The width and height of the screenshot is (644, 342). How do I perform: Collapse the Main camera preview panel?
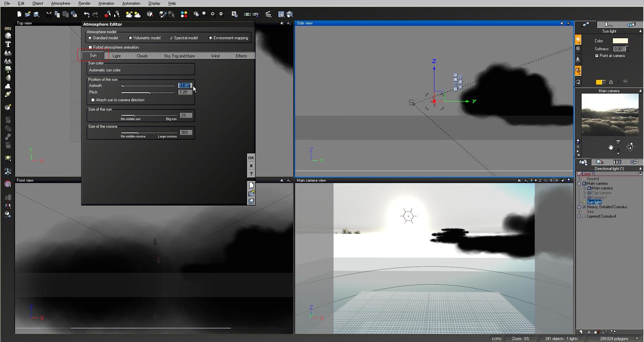click(x=640, y=91)
